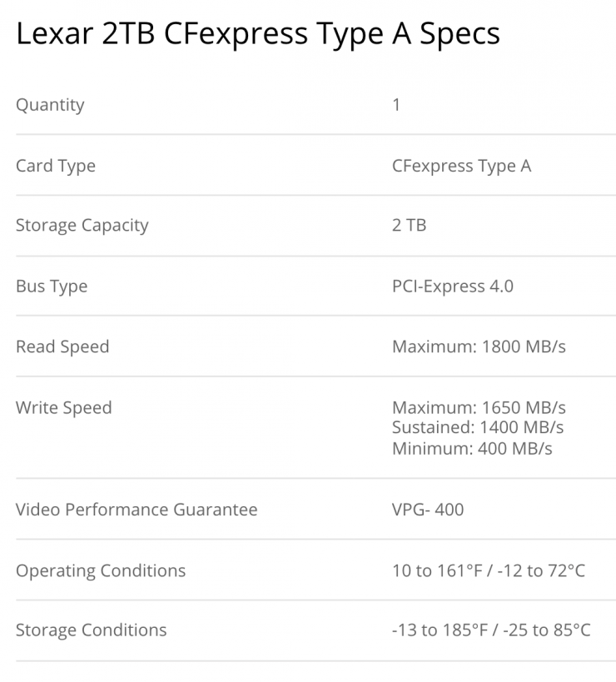Select the Card Type label

click(56, 166)
